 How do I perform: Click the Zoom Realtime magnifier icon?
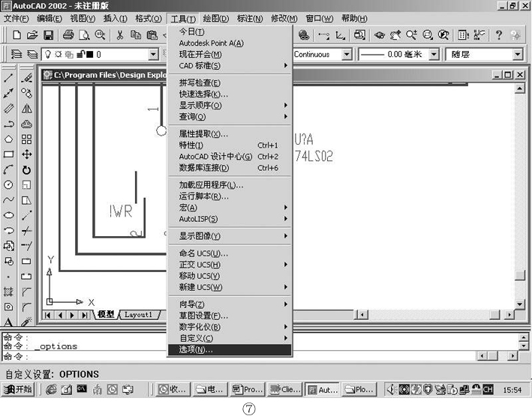(x=411, y=35)
